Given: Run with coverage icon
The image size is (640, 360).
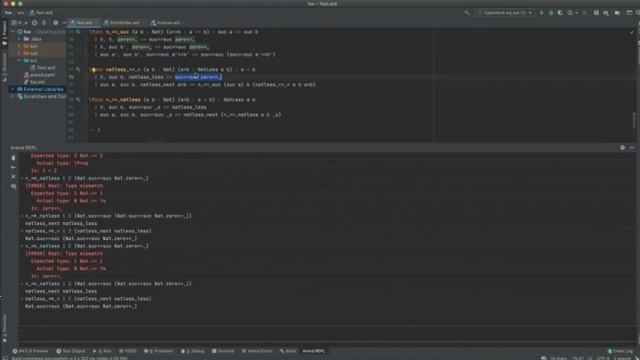Looking at the screenshot, I should coord(560,13).
